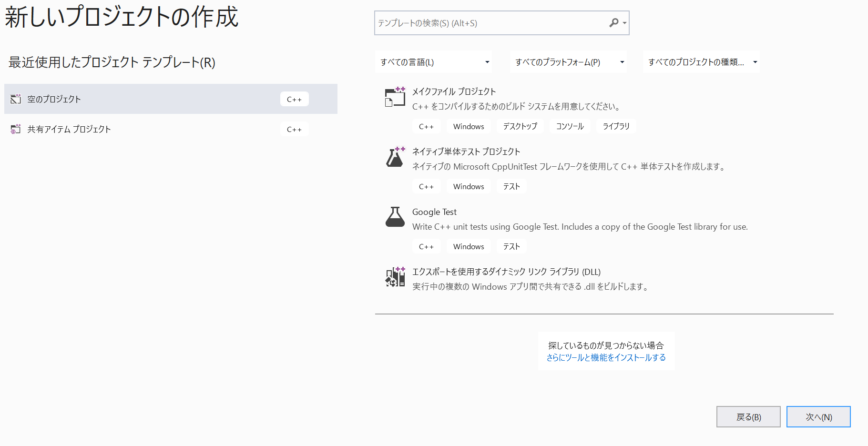
Task: Open the search options dropdown arrow
Action: tap(624, 23)
